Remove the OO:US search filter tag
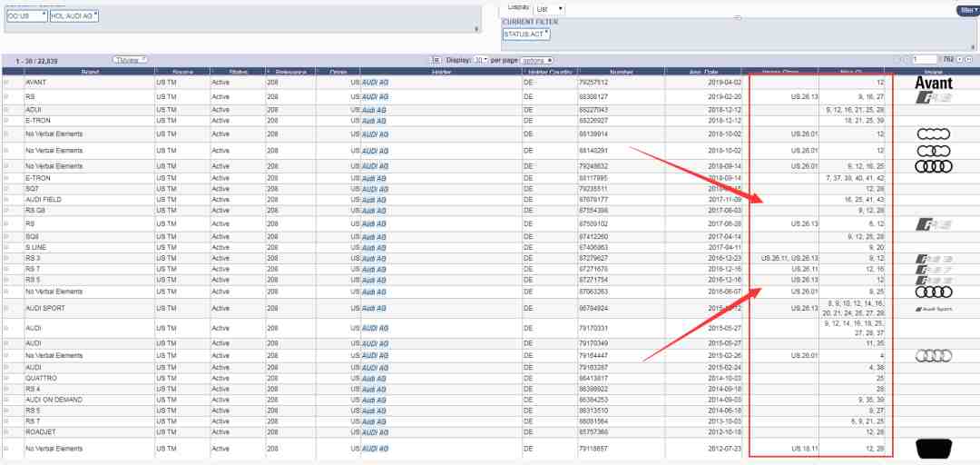Image resolution: width=980 pixels, height=465 pixels. [44, 13]
